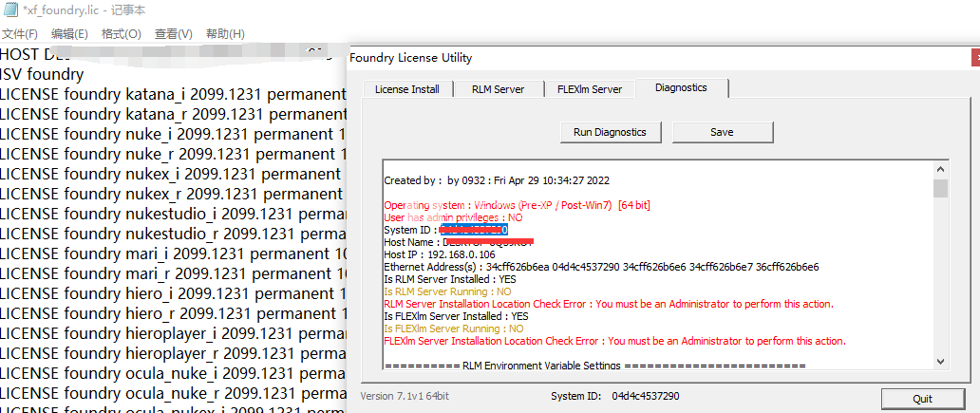The height and width of the screenshot is (413, 980).
Task: Click the 'ISV foundry' line in Notepad
Action: click(x=42, y=74)
